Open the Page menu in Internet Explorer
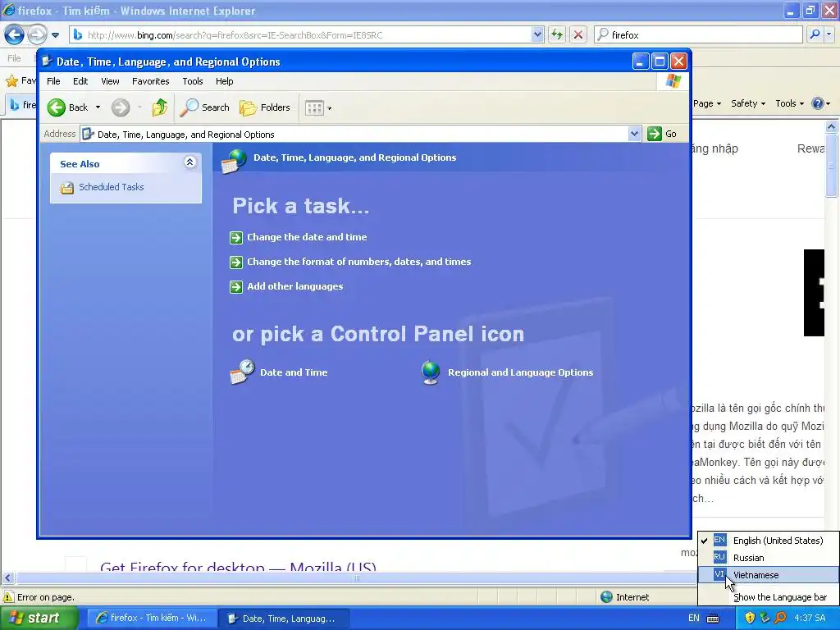 click(x=706, y=103)
